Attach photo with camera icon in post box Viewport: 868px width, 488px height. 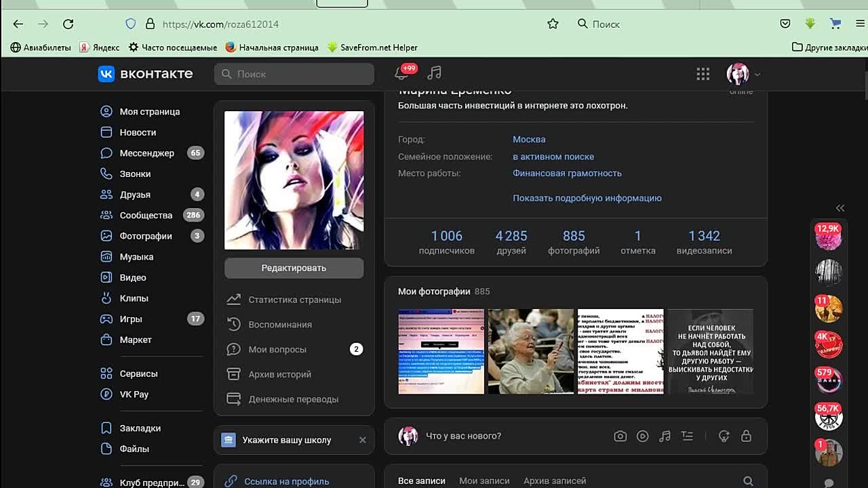pyautogui.click(x=620, y=436)
